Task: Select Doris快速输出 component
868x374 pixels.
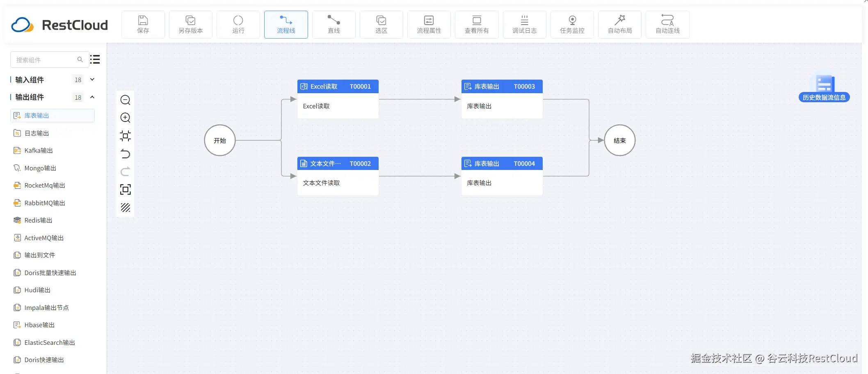Action: [53, 360]
